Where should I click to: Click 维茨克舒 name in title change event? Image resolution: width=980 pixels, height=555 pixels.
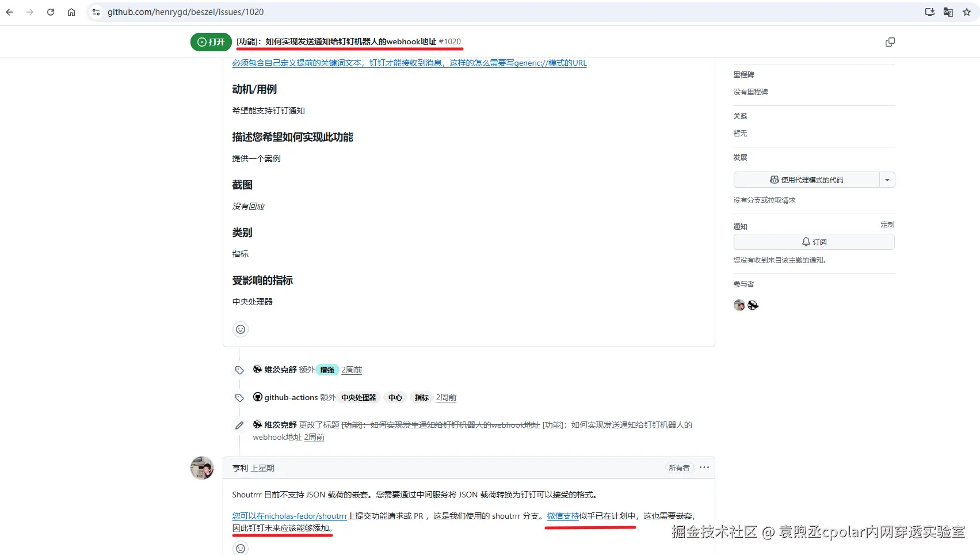pos(280,425)
